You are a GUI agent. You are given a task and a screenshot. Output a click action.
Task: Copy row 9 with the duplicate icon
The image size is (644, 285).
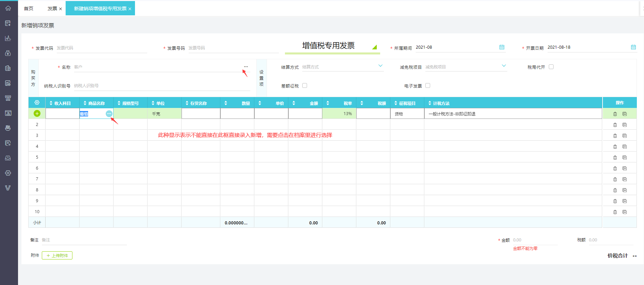point(625,201)
